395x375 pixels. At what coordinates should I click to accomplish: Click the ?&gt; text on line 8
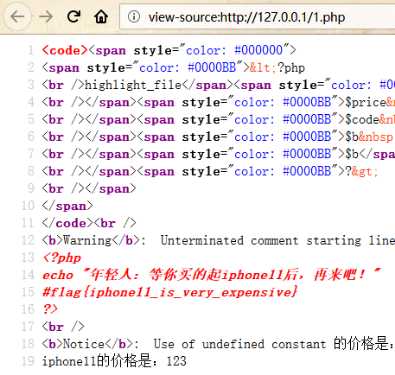click(x=361, y=171)
